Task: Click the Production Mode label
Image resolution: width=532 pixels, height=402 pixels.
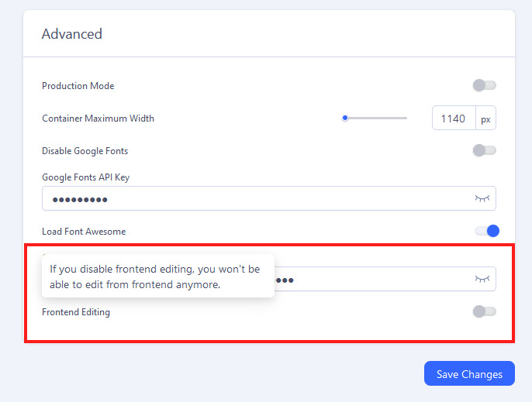Action: tap(78, 86)
